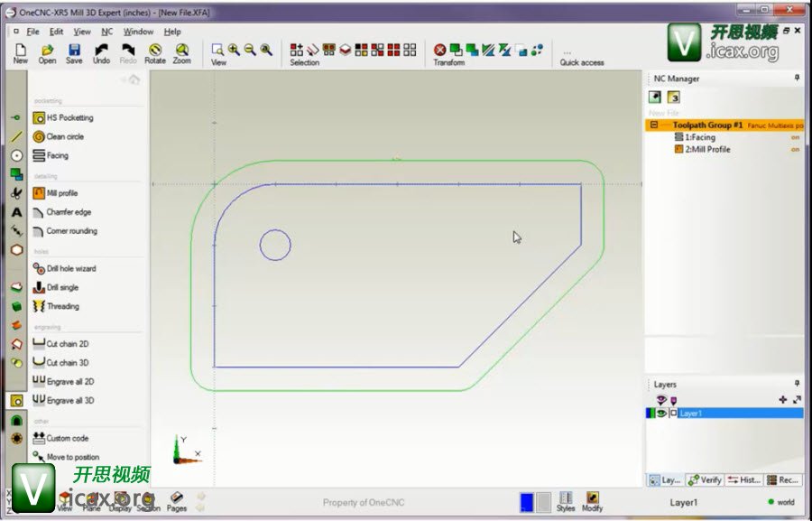Image resolution: width=812 pixels, height=521 pixels.
Task: Collapse the Toolpath Group #1 tree node
Action: 654,126
